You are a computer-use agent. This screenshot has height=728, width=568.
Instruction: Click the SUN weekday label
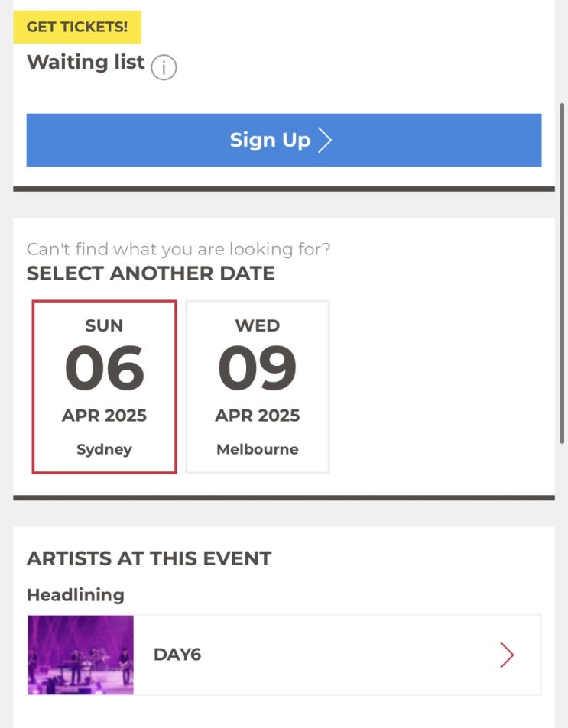coord(105,325)
